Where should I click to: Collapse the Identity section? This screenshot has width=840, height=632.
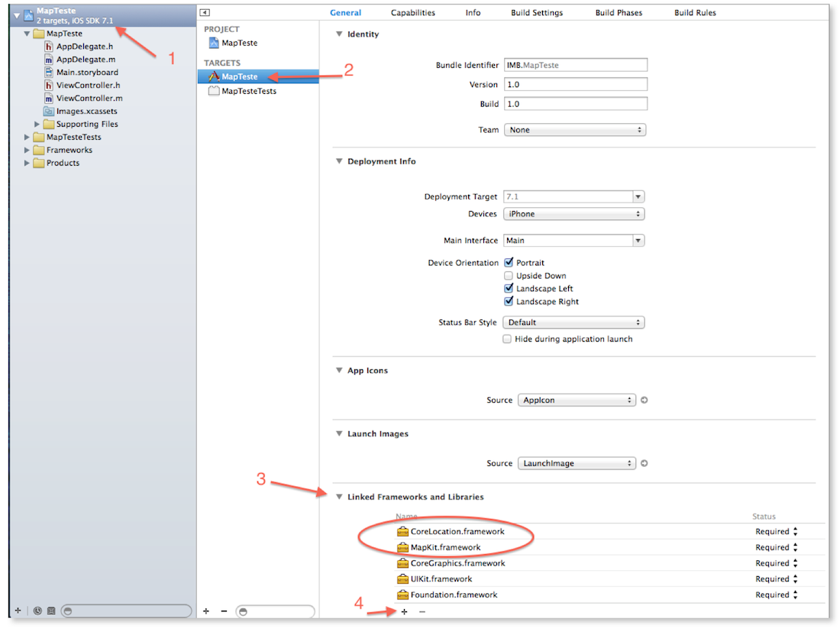click(339, 34)
